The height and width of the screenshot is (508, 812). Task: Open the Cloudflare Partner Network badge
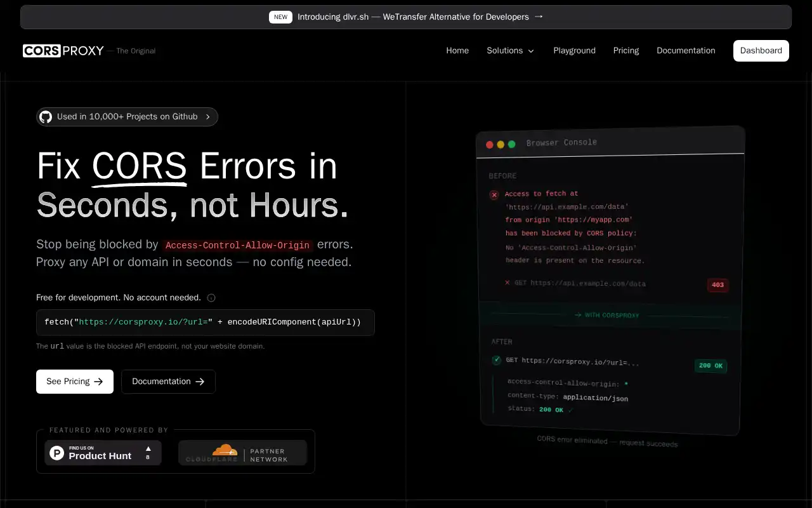tap(242, 453)
